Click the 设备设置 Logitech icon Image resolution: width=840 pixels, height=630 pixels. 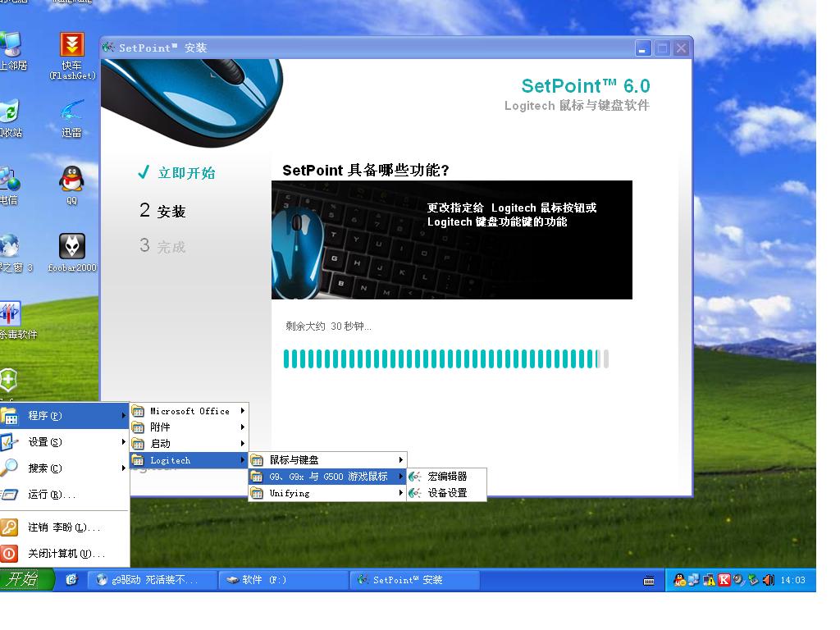pyautogui.click(x=414, y=493)
